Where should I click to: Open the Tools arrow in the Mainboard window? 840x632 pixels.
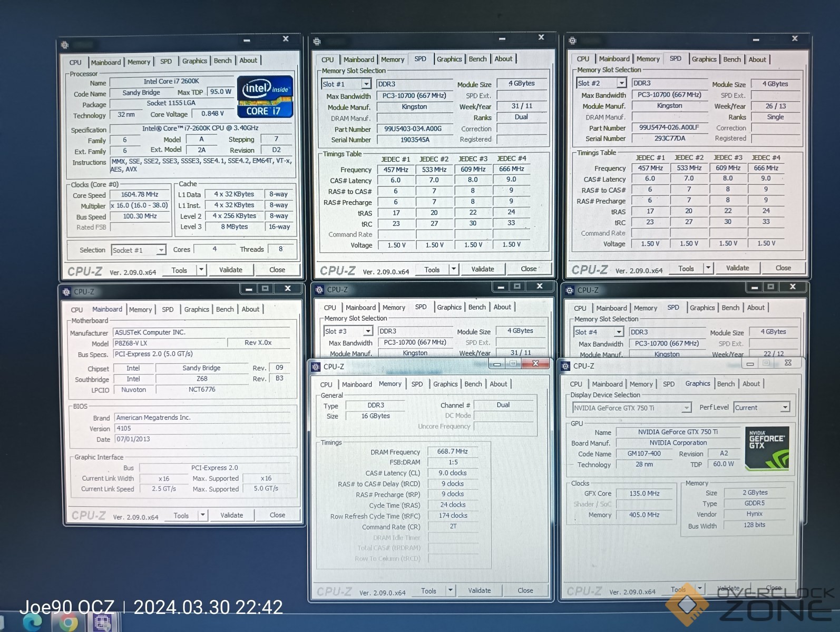202,515
